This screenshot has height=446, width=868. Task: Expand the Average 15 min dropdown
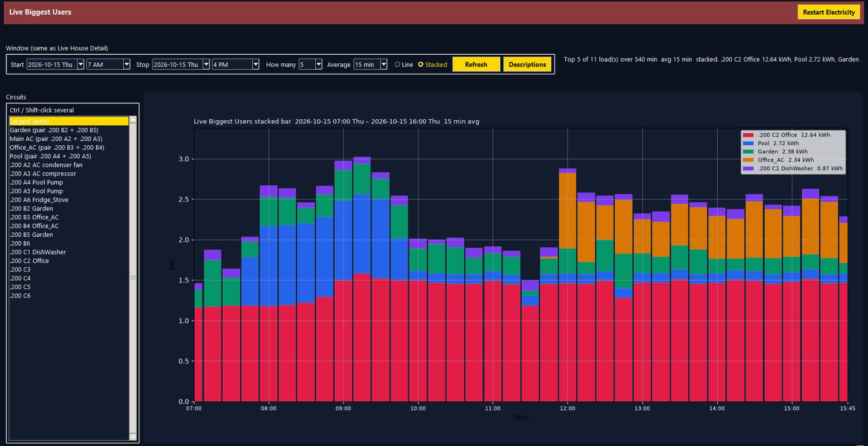point(384,64)
